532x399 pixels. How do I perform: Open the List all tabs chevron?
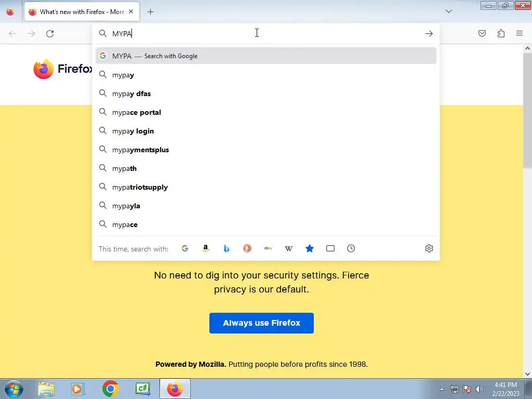(448, 11)
